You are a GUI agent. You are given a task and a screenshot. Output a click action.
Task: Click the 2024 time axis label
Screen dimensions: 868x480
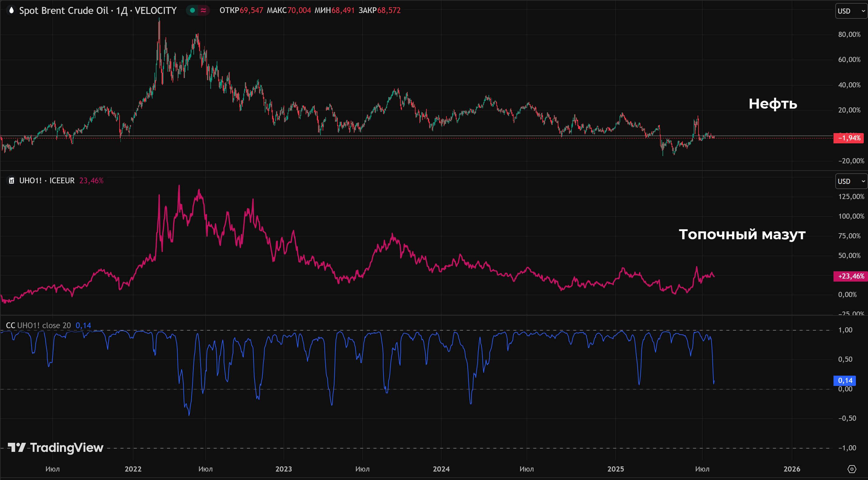tap(441, 469)
